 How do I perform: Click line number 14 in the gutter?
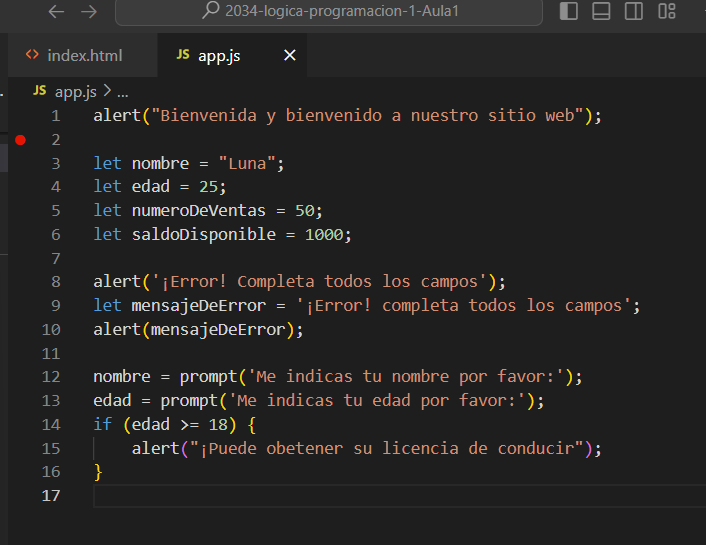51,424
